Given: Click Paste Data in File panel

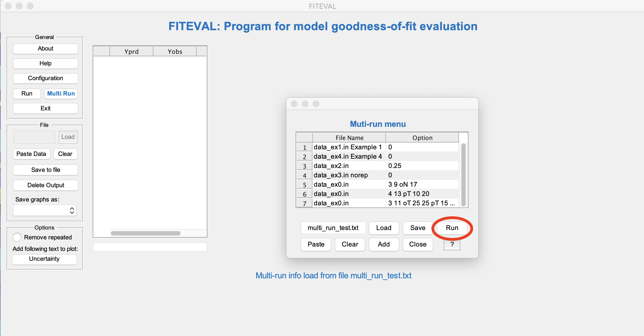Looking at the screenshot, I should (31, 154).
